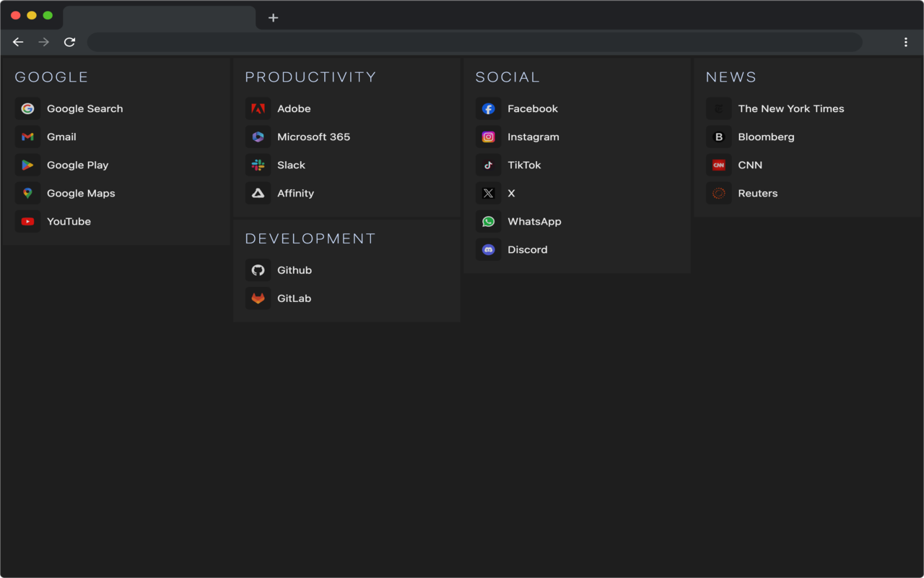Click the Discord icon
The image size is (924, 578).
pyautogui.click(x=488, y=250)
